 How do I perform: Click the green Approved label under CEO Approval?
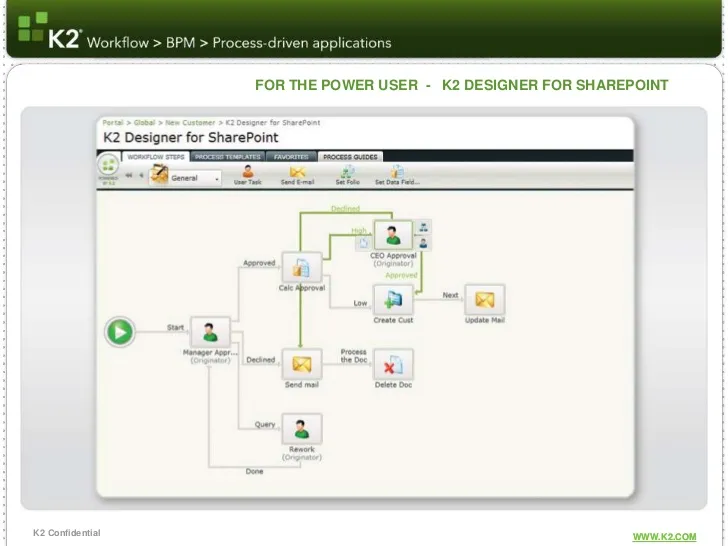pos(401,275)
